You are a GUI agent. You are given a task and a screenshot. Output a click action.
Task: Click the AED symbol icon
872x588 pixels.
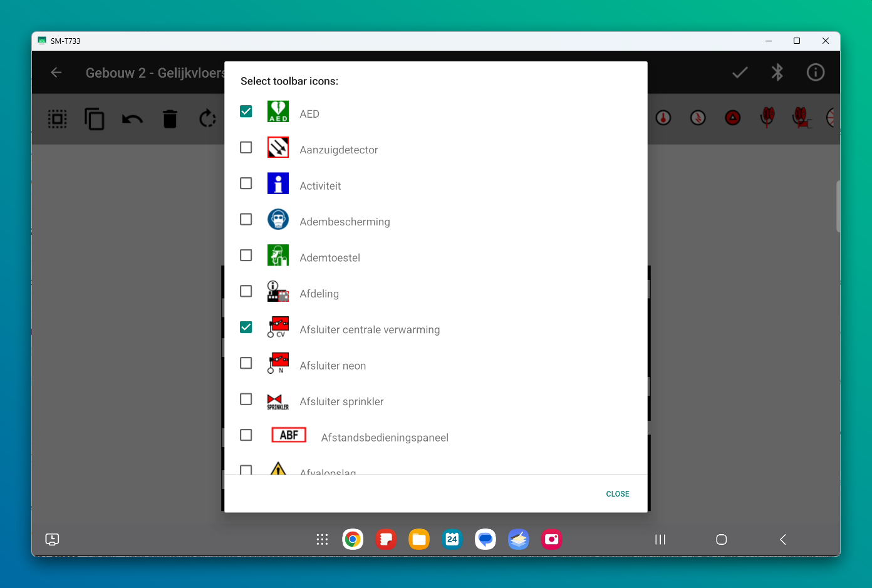(278, 111)
